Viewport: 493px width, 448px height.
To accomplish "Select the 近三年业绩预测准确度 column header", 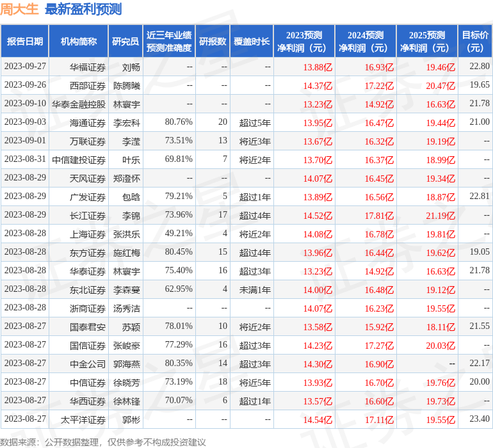I will (x=169, y=42).
